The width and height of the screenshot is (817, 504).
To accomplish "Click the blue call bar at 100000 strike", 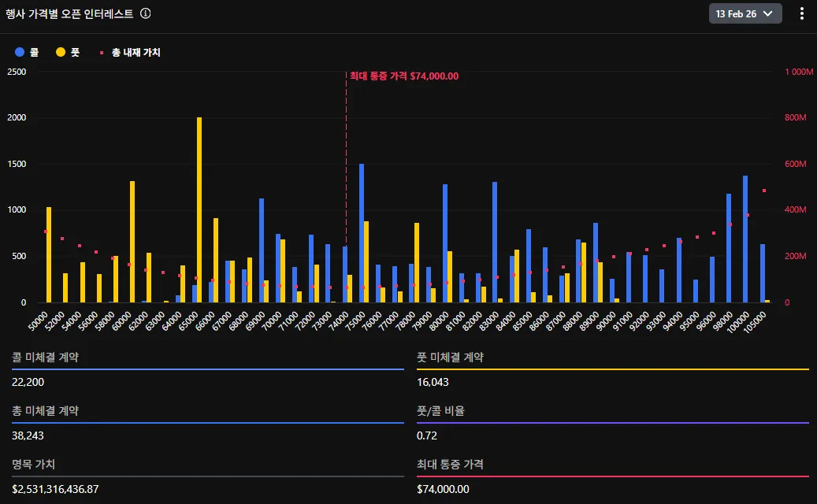I will pyautogui.click(x=745, y=239).
